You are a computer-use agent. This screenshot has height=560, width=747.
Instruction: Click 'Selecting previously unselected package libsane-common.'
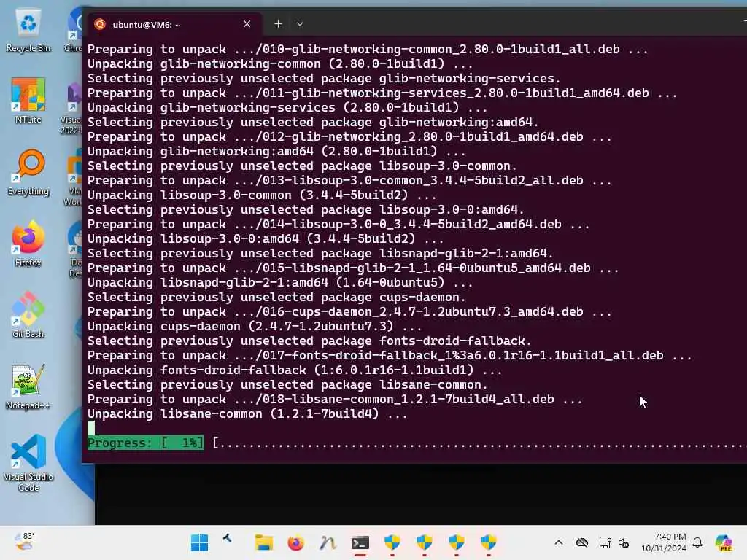coord(287,385)
